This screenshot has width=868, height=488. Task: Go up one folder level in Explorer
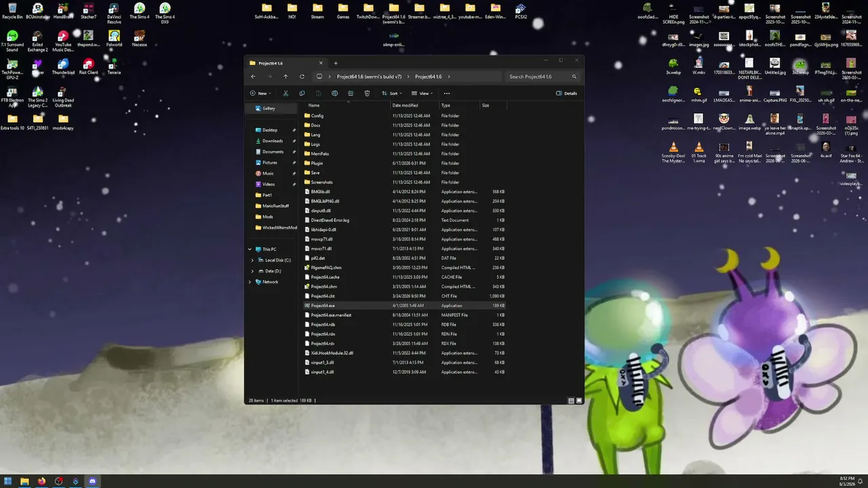pyautogui.click(x=285, y=77)
